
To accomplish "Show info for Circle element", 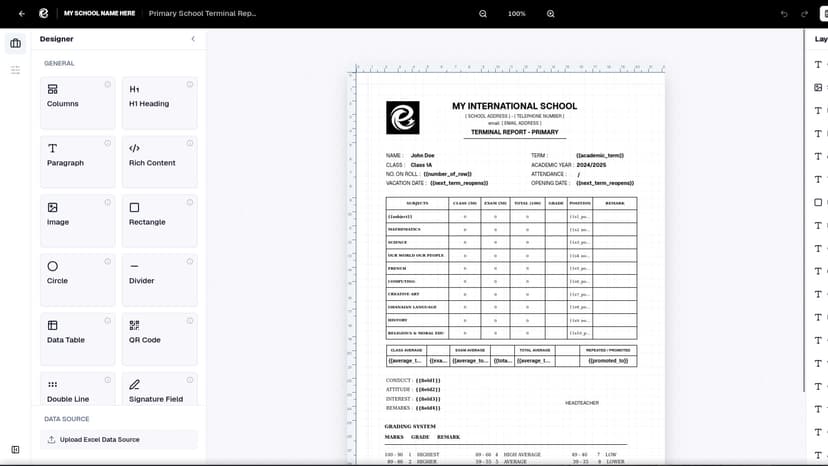I will tap(108, 262).
